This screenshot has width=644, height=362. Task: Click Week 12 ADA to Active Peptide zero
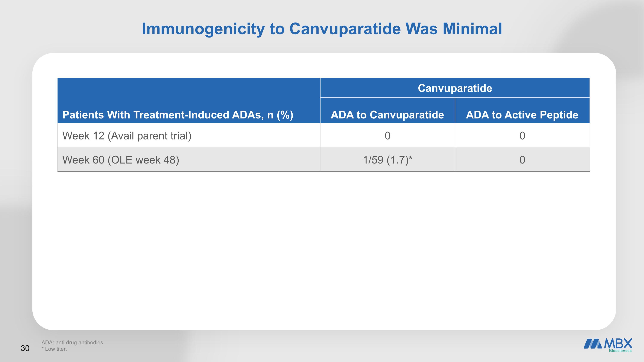pos(522,136)
